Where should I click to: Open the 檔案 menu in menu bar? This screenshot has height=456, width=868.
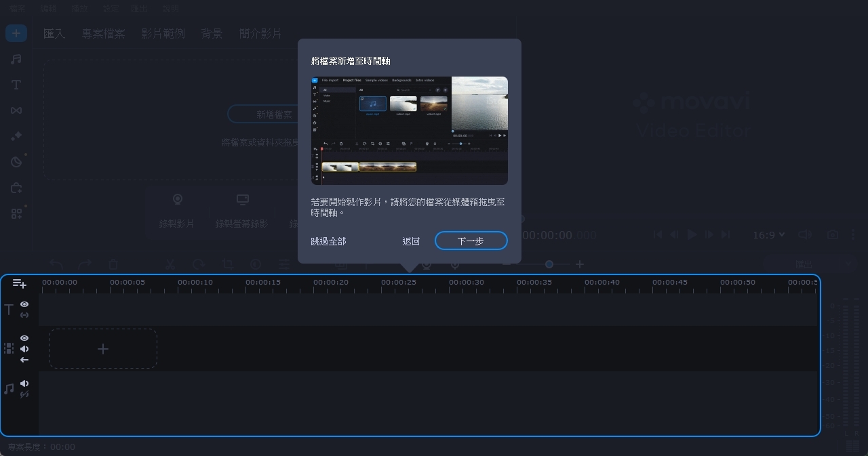tap(18, 9)
